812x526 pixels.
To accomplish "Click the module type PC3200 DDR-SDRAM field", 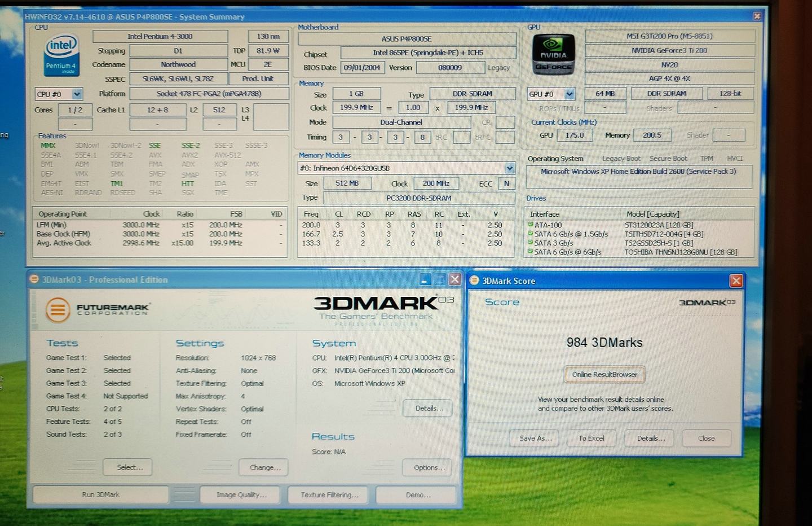I will coord(419,198).
